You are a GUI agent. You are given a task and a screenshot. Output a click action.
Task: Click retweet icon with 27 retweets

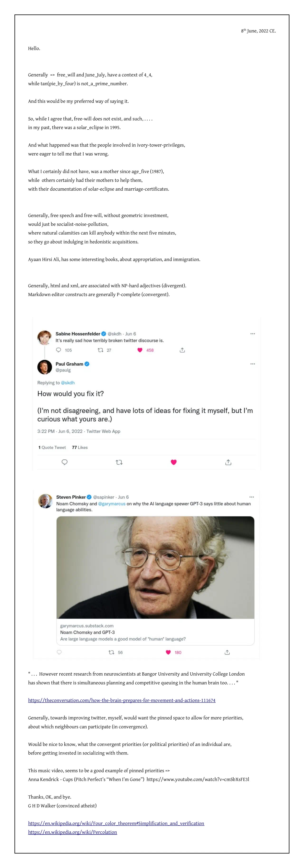click(x=100, y=350)
